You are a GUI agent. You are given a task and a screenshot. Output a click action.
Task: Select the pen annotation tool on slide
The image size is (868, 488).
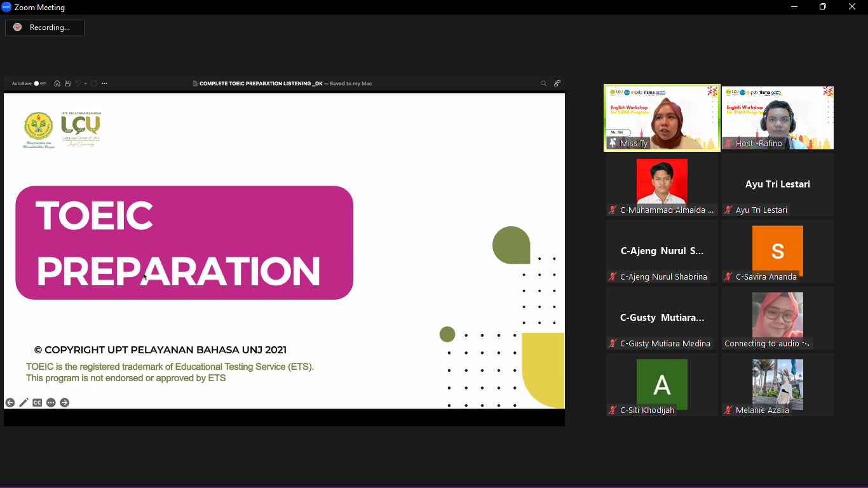point(24,402)
